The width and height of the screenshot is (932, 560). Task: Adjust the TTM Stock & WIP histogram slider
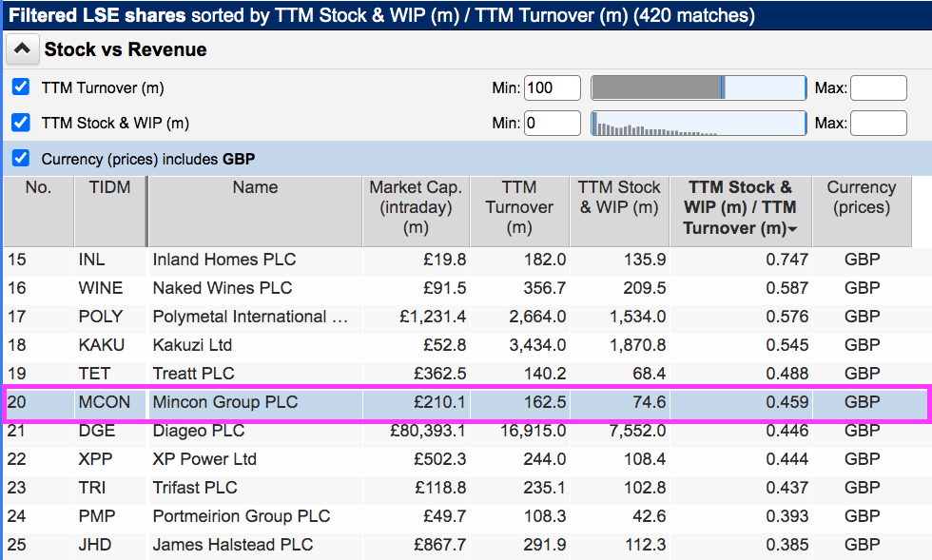click(698, 123)
